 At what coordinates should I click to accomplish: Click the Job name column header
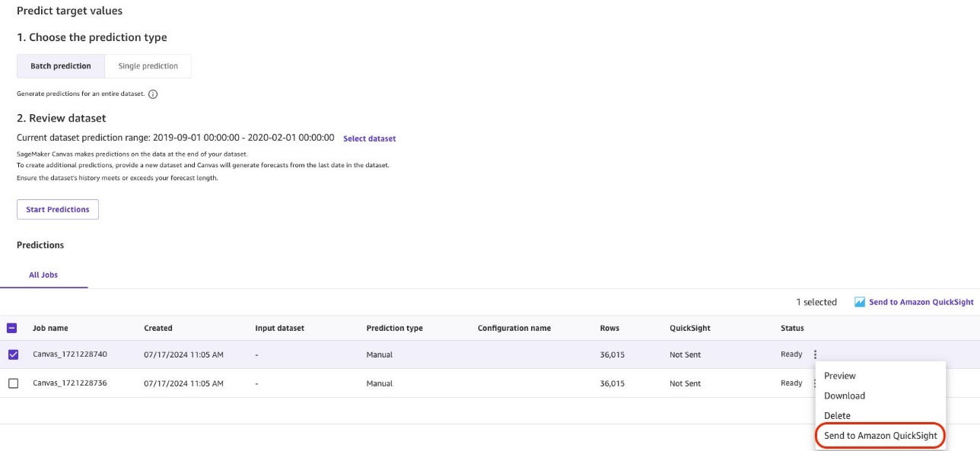[50, 329]
